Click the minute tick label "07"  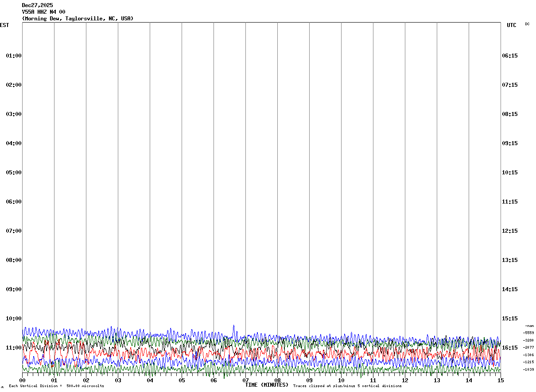tap(246, 380)
